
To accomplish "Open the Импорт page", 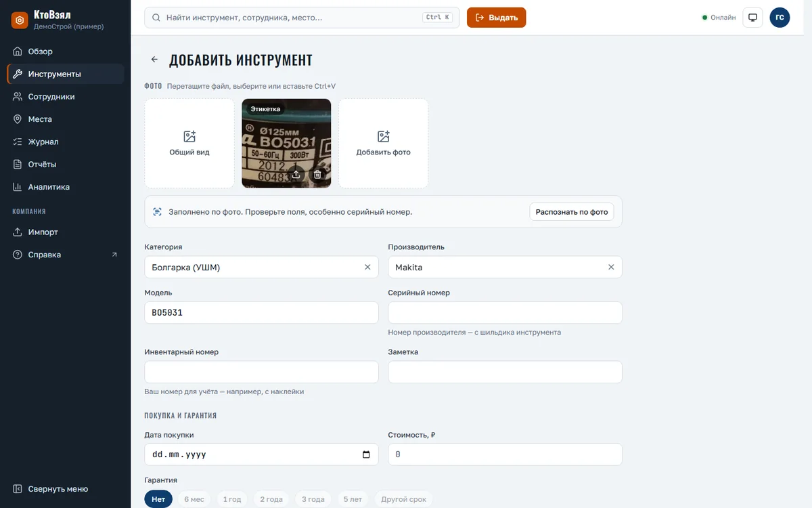I will coord(66,232).
